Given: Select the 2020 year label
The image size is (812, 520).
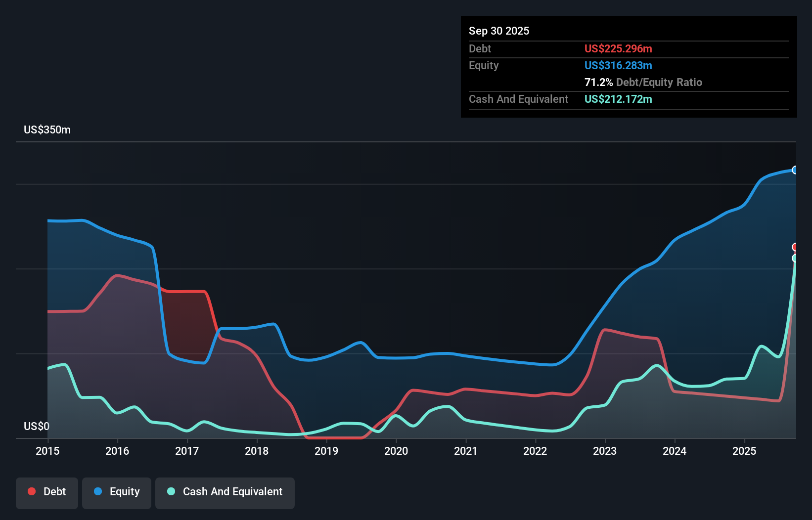Looking at the screenshot, I should click(x=396, y=451).
